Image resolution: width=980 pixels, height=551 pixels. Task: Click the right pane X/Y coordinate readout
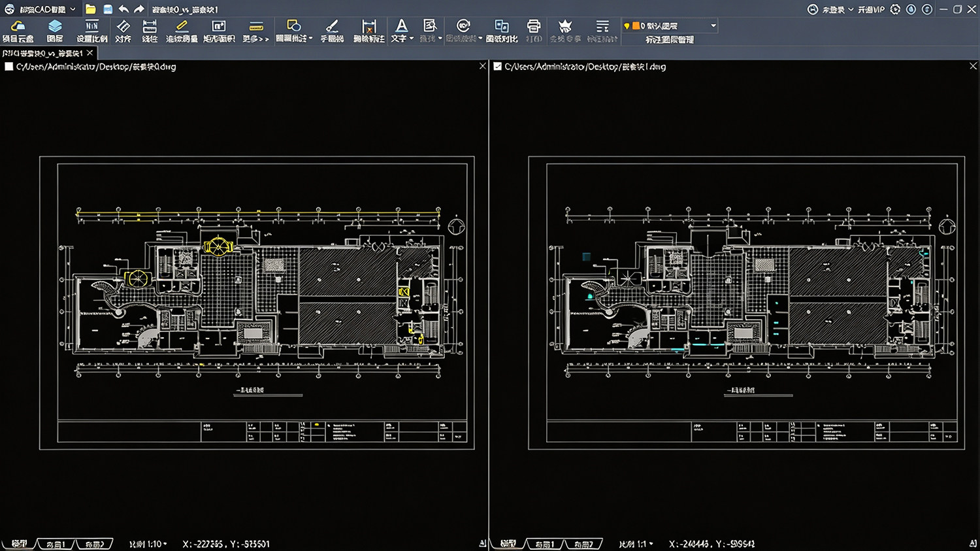712,544
